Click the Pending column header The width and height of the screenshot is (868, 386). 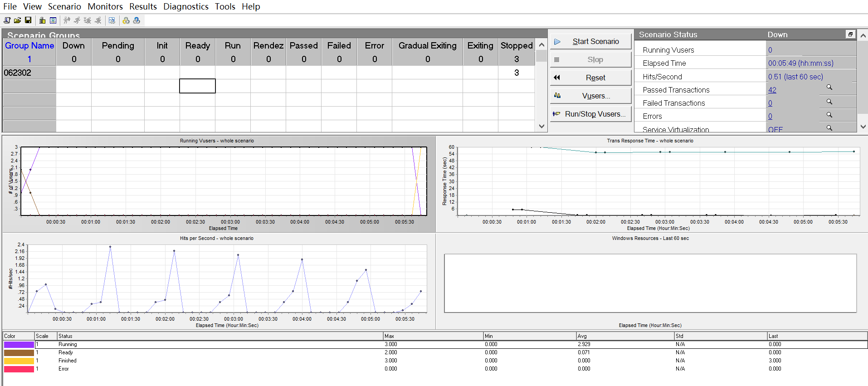point(118,45)
